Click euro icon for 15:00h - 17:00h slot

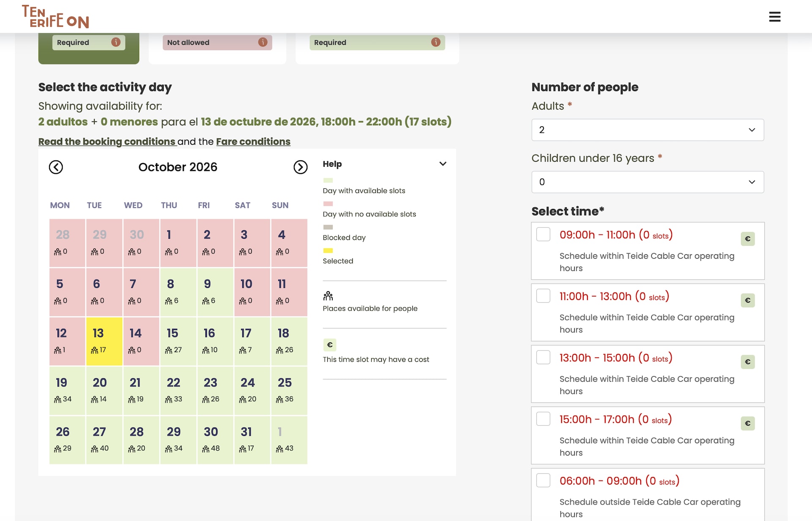point(748,423)
